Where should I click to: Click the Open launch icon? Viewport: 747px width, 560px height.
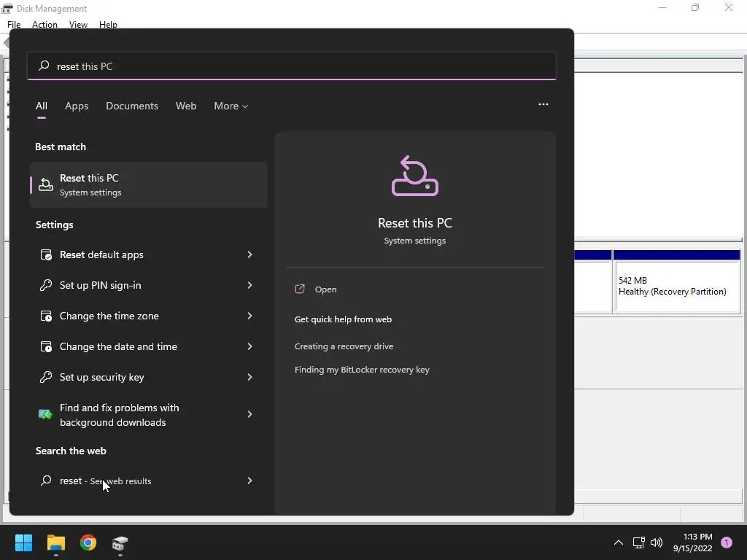click(300, 289)
